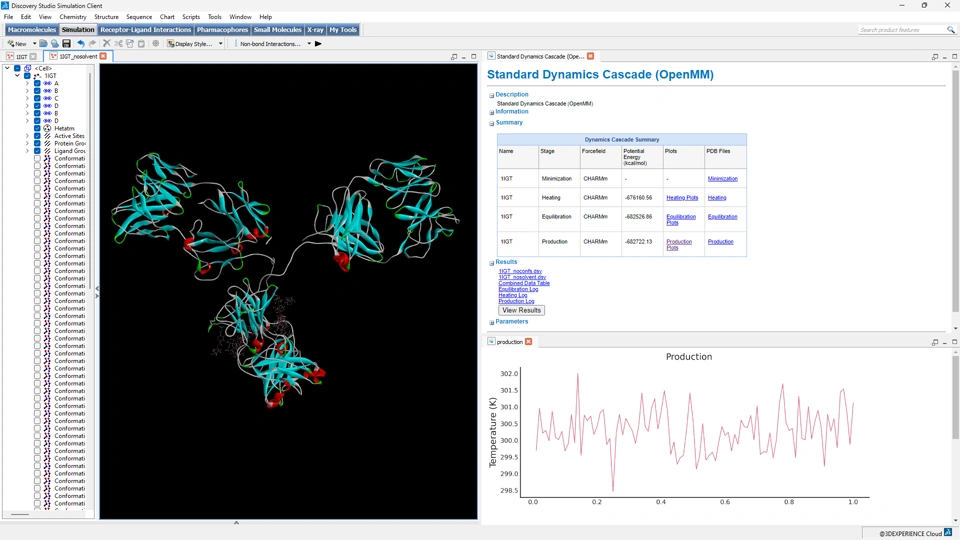Expand the Parameters section
960x540 pixels.
coord(492,322)
